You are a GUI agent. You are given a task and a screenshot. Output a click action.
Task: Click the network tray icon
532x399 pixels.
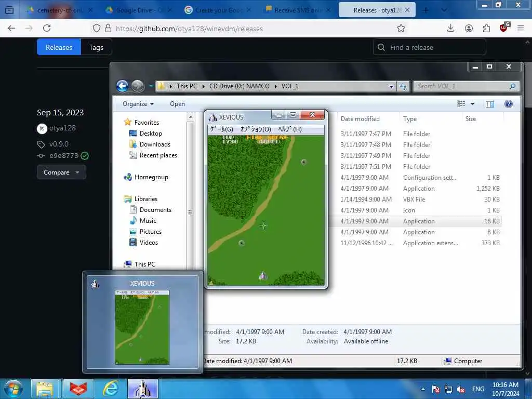(448, 390)
